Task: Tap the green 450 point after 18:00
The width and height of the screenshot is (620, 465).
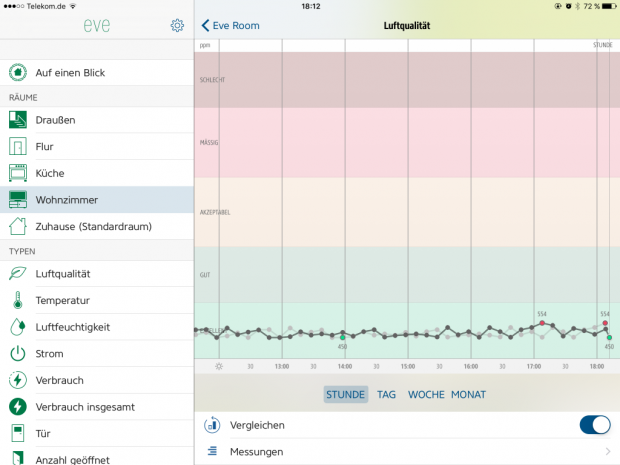Action: 609,338
